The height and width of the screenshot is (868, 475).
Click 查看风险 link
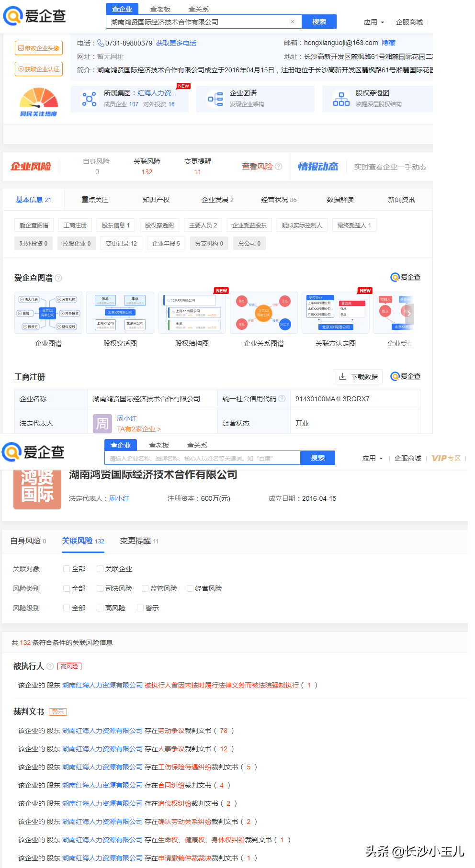tap(257, 167)
